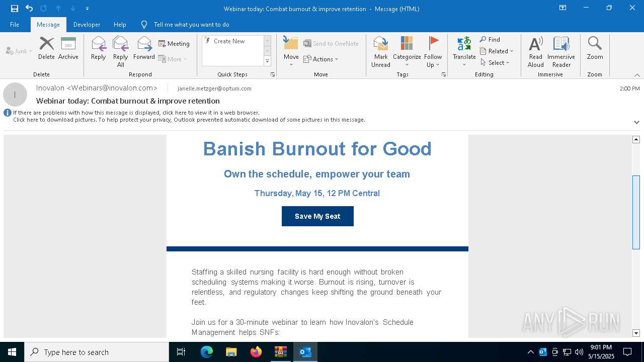
Task: Delete this message
Action: [46, 48]
